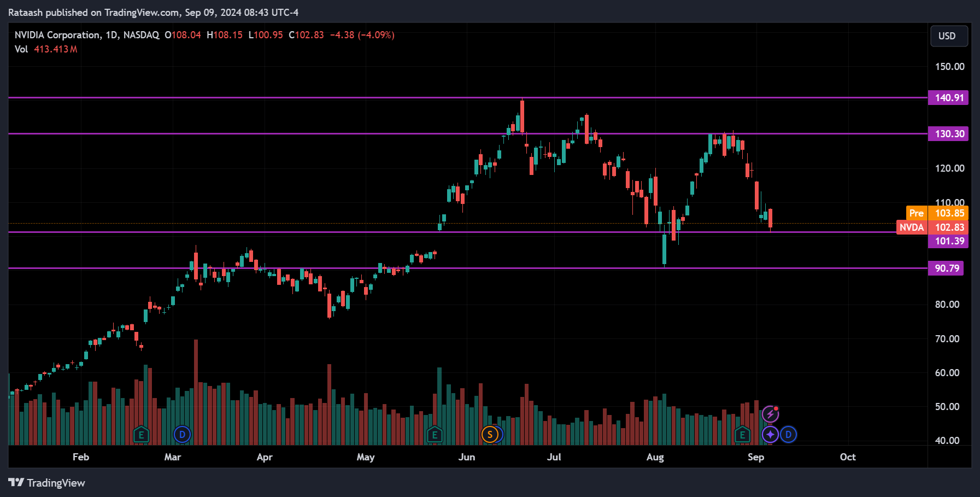The height and width of the screenshot is (497, 980).
Task: Click the high value H108.15
Action: 225,35
